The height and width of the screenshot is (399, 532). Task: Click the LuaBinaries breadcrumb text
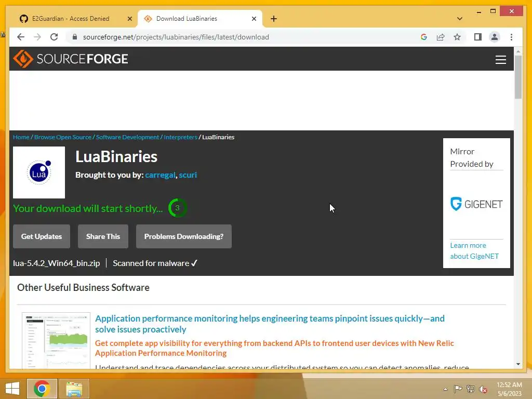(x=218, y=137)
